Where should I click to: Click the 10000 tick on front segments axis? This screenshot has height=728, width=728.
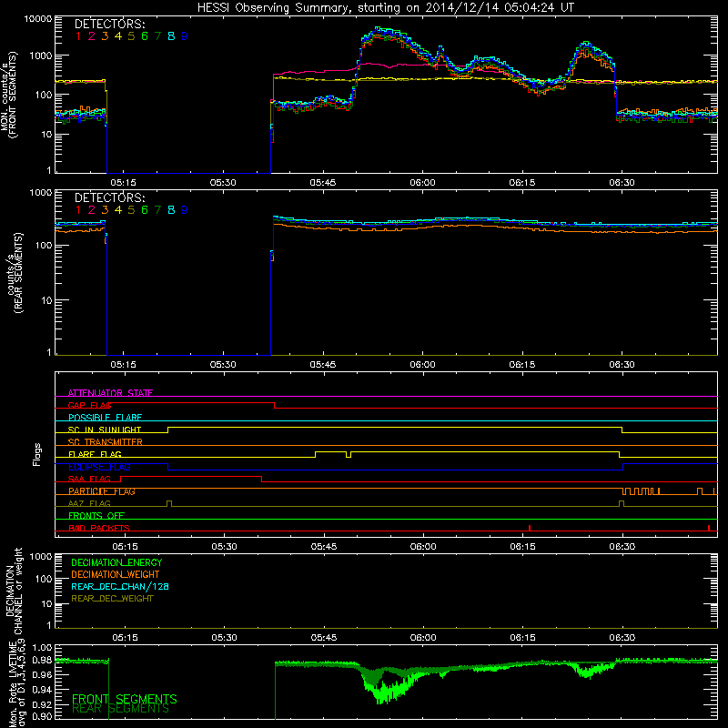coord(38,18)
